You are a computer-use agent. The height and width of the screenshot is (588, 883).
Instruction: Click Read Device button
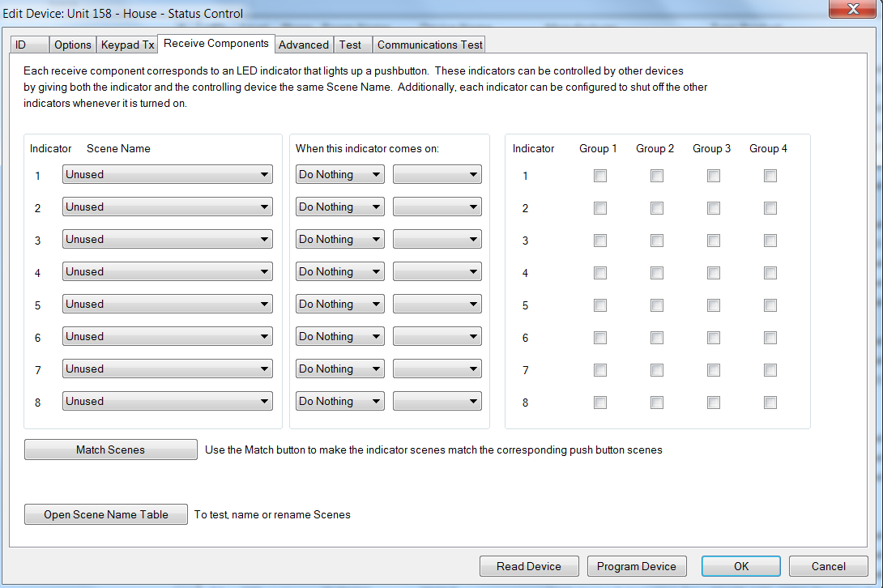(529, 566)
